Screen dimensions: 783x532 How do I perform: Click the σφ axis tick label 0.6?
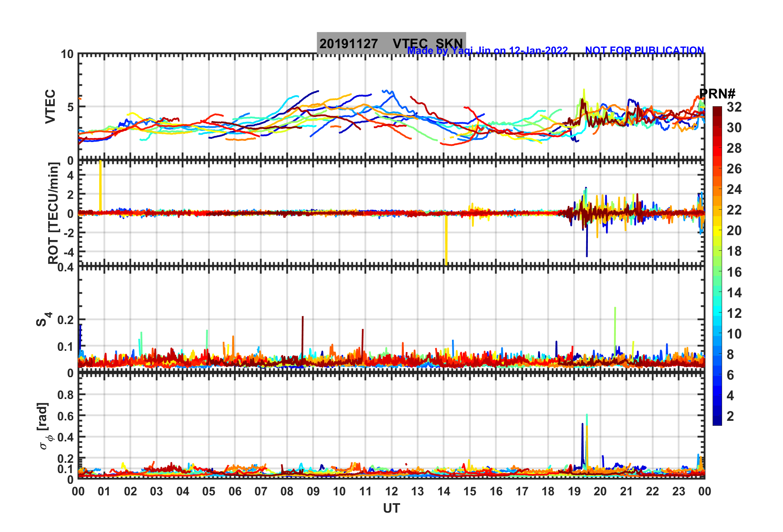[66, 416]
